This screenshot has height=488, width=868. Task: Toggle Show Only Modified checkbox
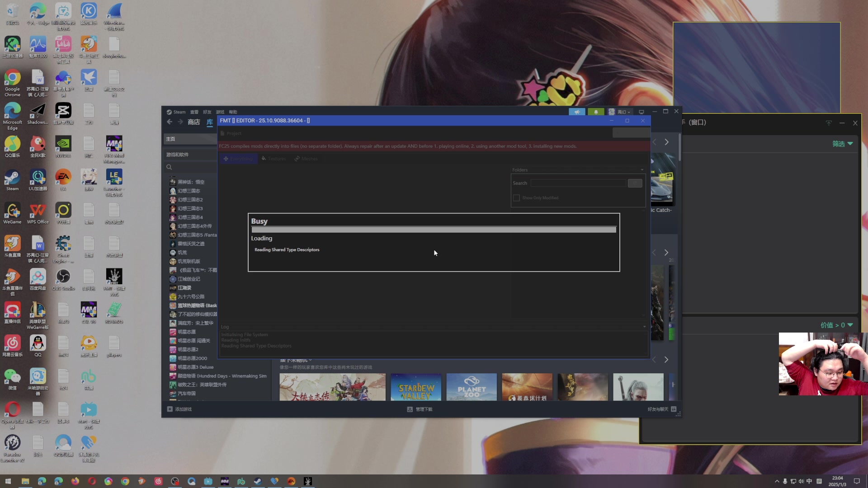pyautogui.click(x=516, y=198)
